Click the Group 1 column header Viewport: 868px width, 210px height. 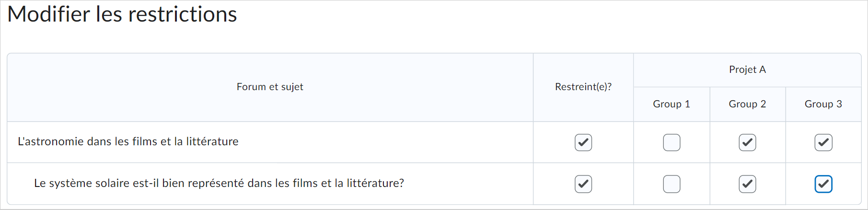tap(671, 104)
